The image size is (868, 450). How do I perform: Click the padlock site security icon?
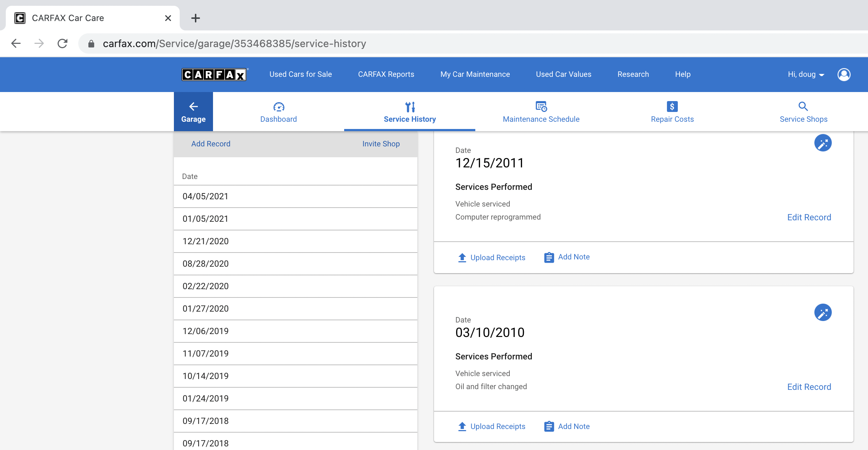(x=91, y=44)
